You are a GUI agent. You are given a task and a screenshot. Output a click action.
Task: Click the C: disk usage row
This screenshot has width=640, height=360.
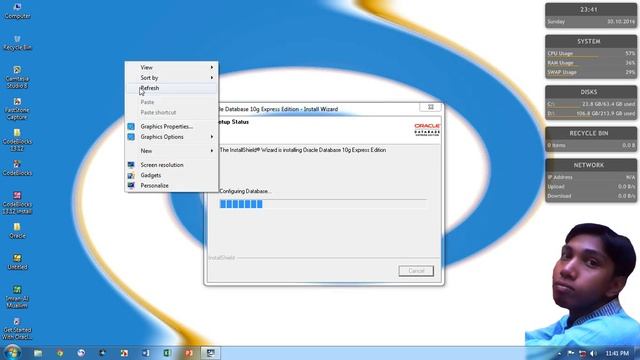pyautogui.click(x=590, y=104)
